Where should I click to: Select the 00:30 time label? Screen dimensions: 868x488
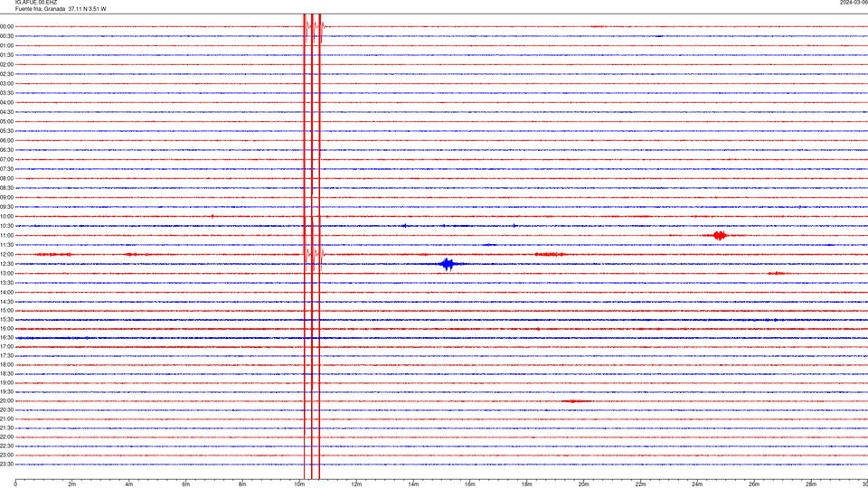pyautogui.click(x=6, y=36)
